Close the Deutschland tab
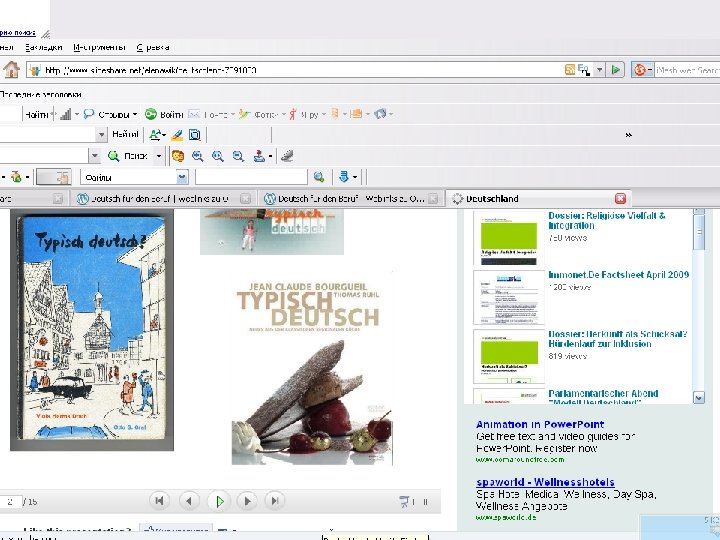Screen dimensions: 720x540 [620, 198]
